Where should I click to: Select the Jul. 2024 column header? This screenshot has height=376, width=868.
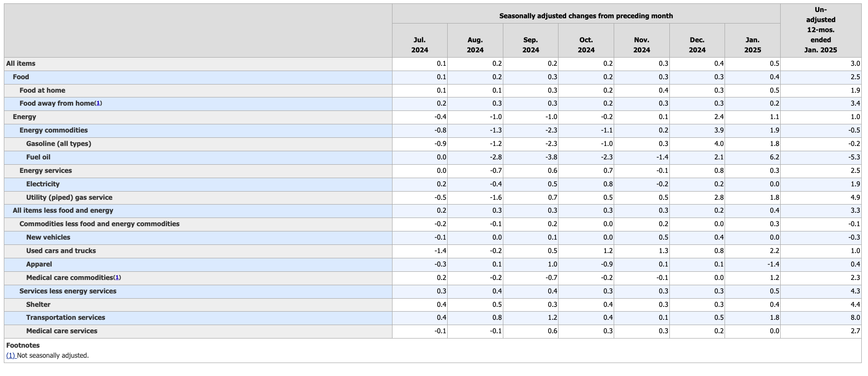click(x=419, y=45)
